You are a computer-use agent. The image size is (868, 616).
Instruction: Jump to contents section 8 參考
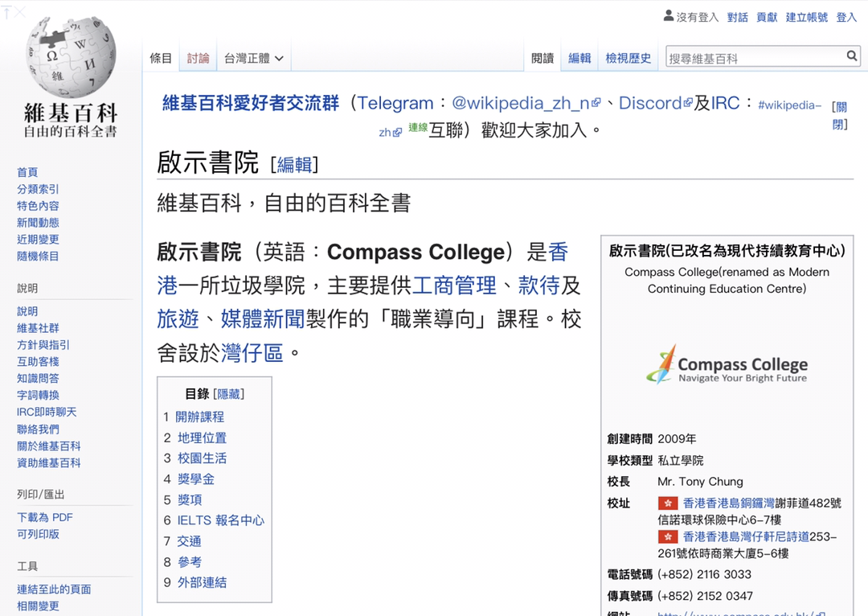pyautogui.click(x=190, y=561)
